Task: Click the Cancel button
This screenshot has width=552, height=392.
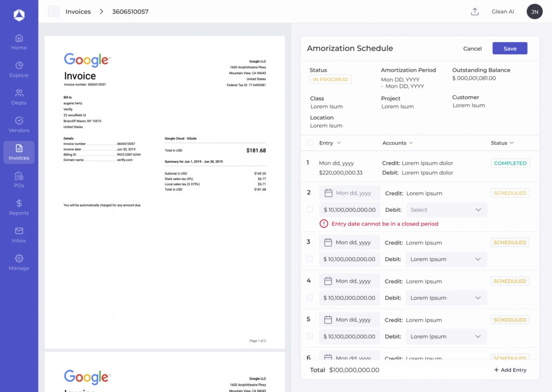Action: 472,48
